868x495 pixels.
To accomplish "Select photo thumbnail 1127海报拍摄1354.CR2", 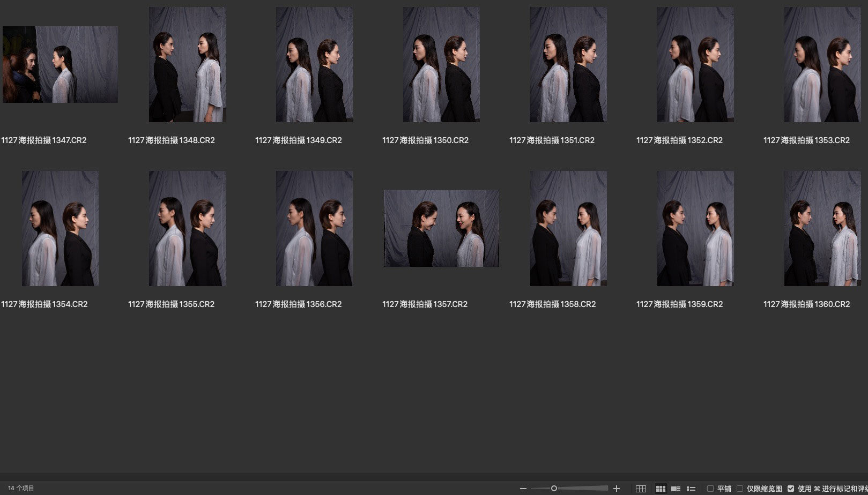I will click(x=60, y=228).
